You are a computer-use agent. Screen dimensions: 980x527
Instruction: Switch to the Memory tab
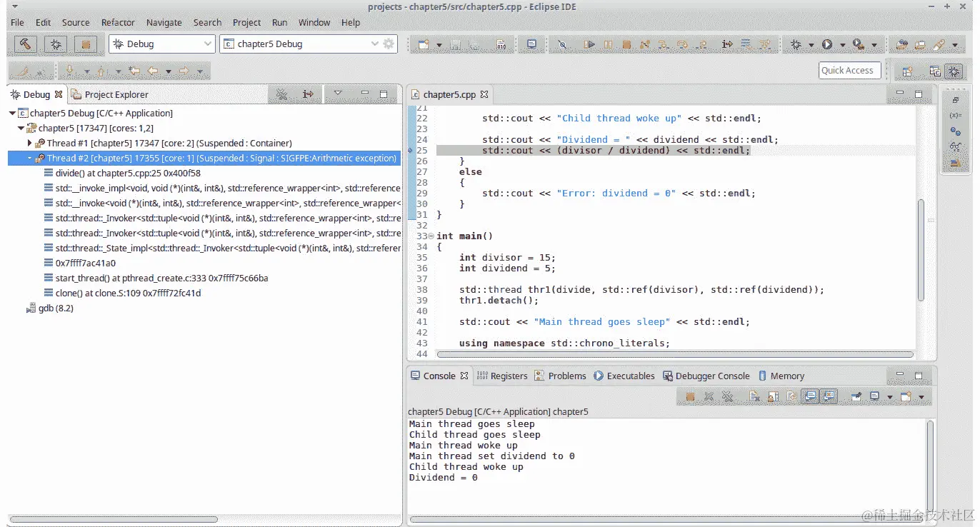pos(781,376)
